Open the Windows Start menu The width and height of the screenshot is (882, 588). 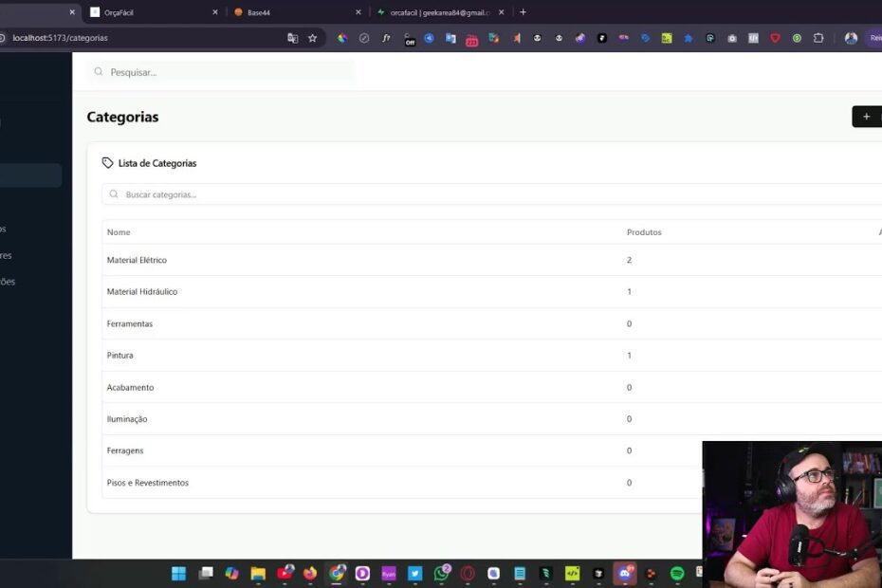coord(178,573)
